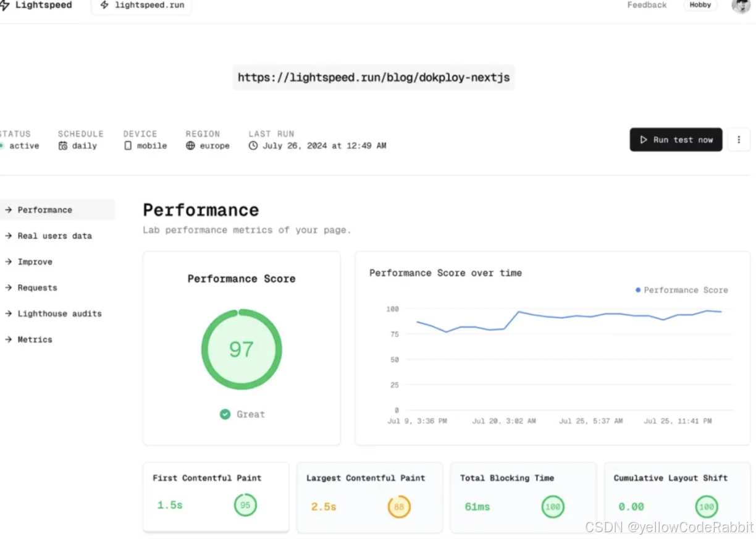Viewport: 756px width, 539px height.
Task: Click the daily schedule value
Action: 85,146
